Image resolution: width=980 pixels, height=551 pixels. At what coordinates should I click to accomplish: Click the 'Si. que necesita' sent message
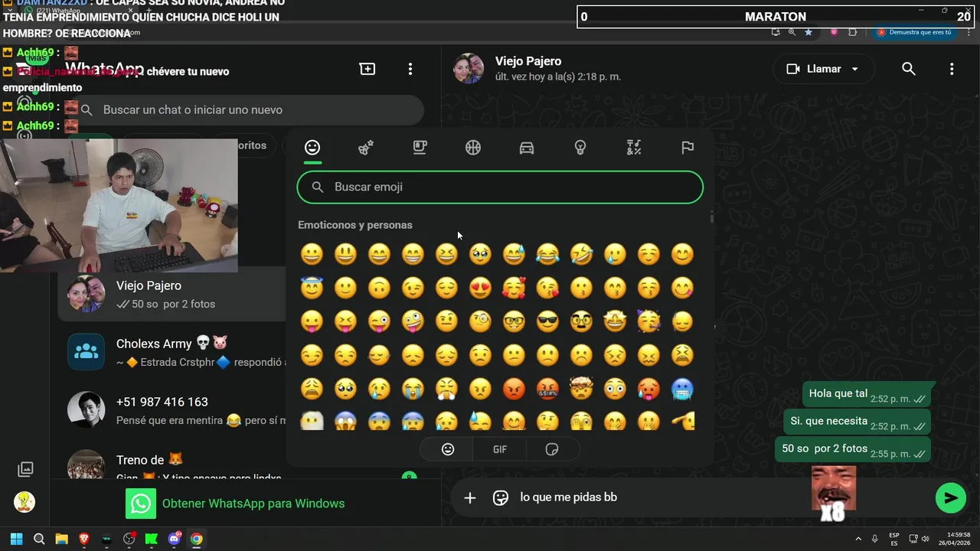point(857,422)
